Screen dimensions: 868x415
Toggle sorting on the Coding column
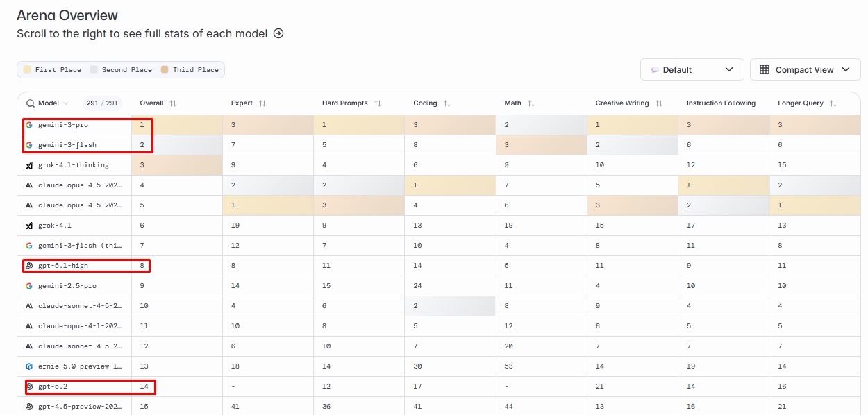[x=448, y=103]
